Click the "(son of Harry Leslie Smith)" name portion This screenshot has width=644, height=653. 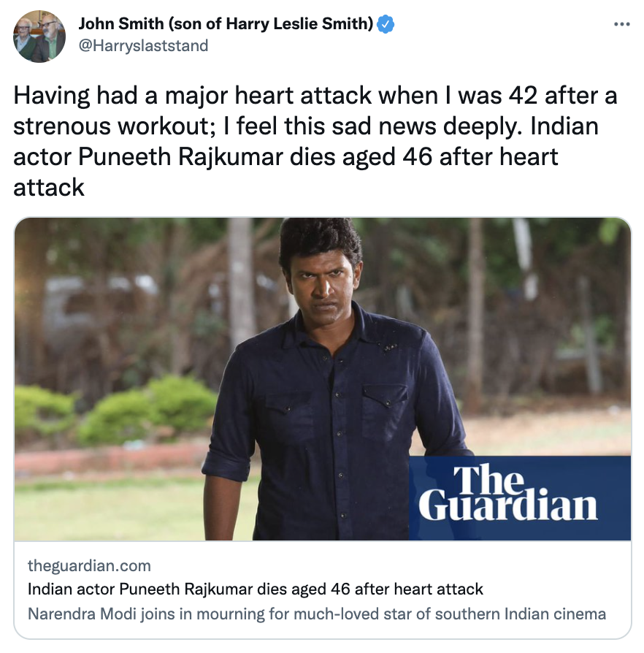(271, 23)
